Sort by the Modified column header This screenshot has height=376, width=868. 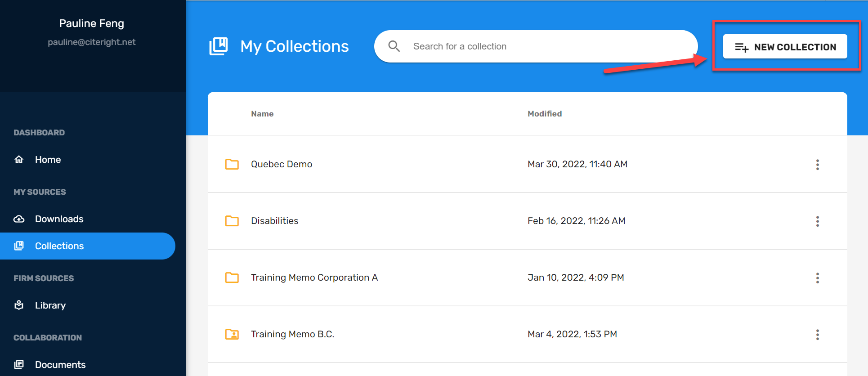[x=545, y=114]
